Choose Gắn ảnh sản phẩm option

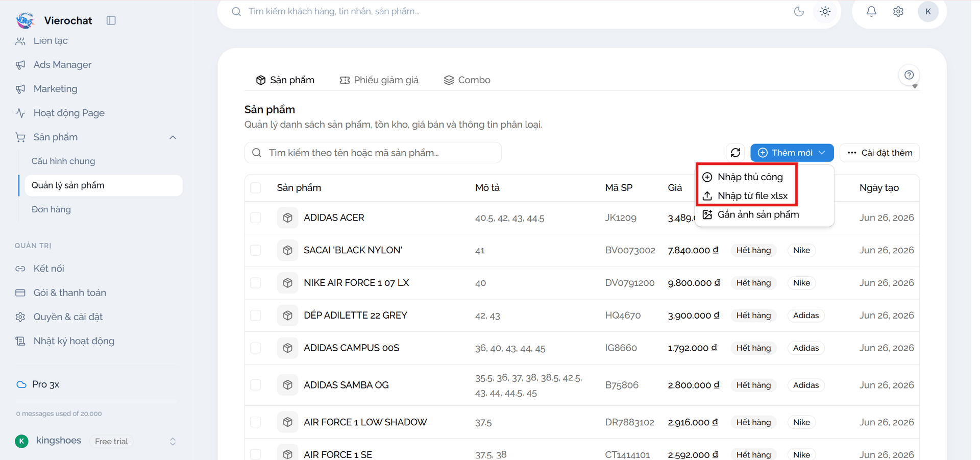pyautogui.click(x=758, y=215)
